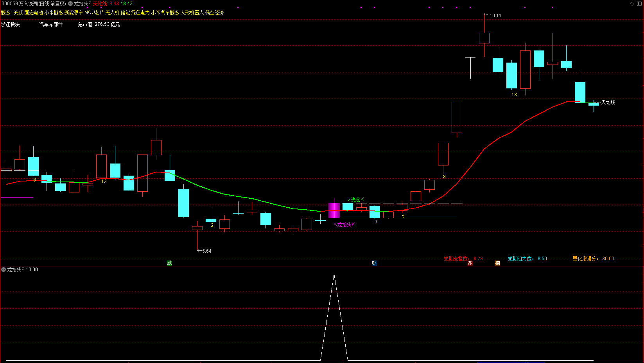Click the 龙抬头Z indicator name
Viewport: 644px width, 363px height.
click(x=83, y=4)
